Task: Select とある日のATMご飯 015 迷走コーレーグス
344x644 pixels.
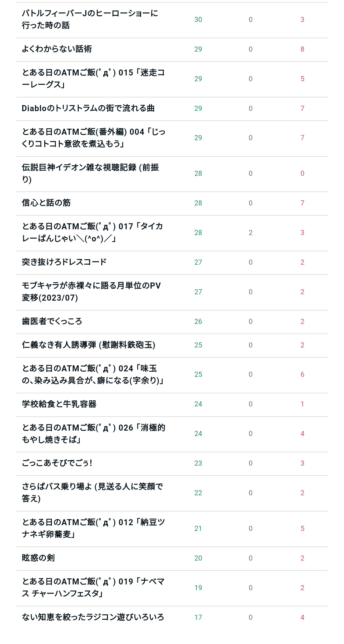Action: pos(93,79)
